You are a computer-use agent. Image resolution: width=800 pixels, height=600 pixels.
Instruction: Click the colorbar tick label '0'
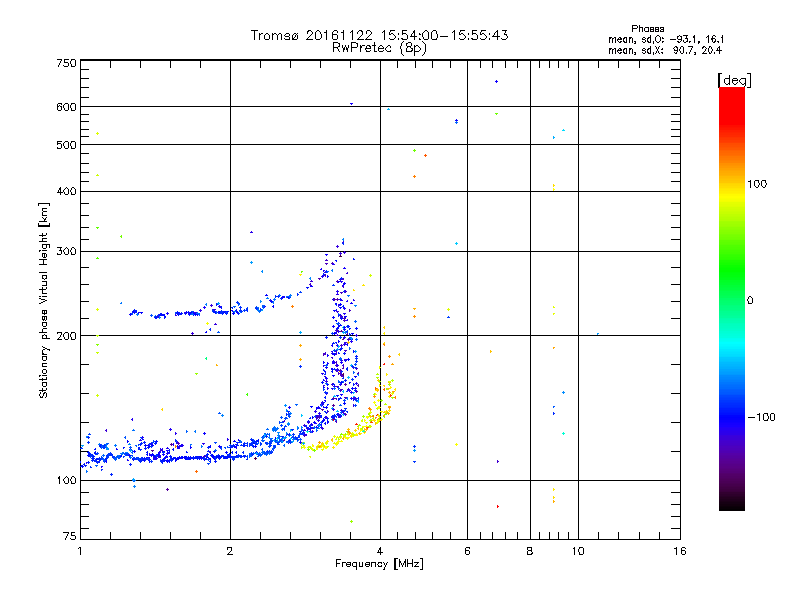click(750, 301)
